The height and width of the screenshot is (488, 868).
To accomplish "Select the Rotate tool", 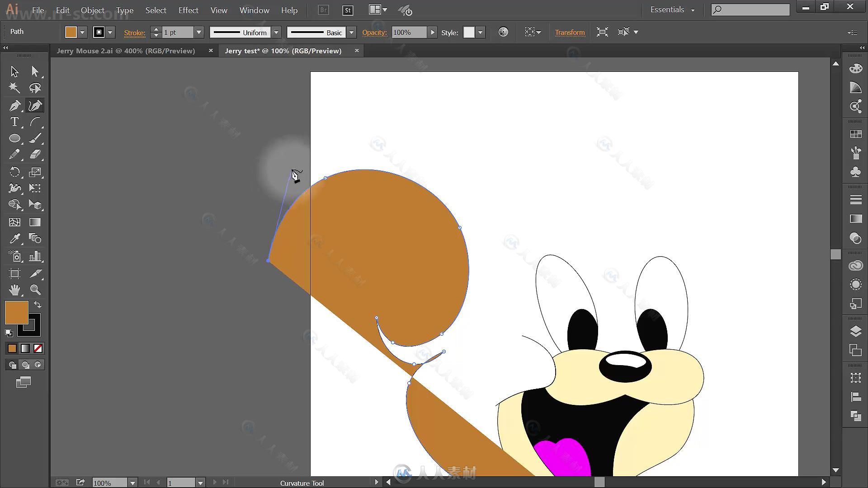I will pos(14,172).
